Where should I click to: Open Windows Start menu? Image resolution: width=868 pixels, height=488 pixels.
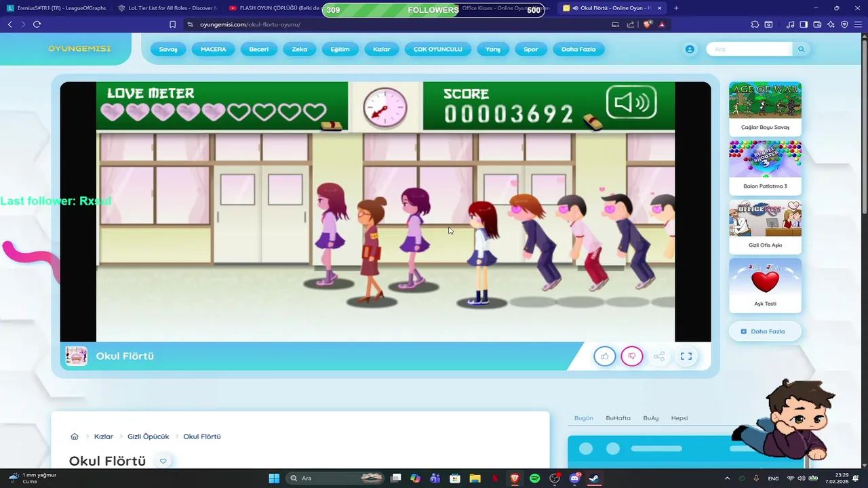click(x=274, y=479)
